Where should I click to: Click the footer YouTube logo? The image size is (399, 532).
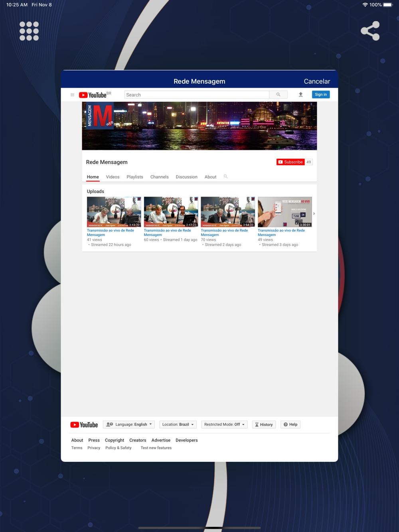coord(84,425)
